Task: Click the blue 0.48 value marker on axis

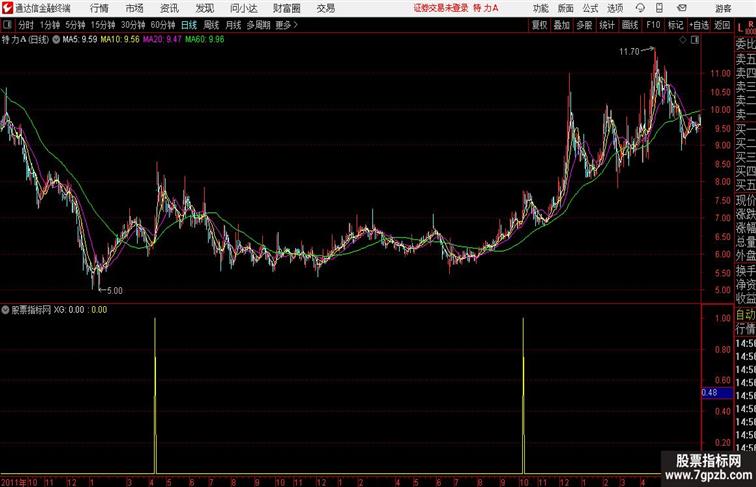Action: coord(716,392)
